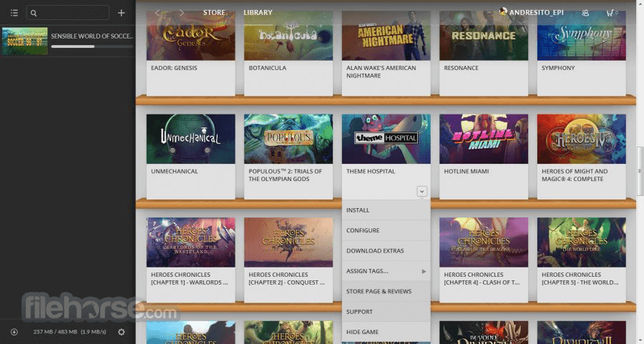
Task: Open Heroes Chronicles Chapter 5 cover
Action: (x=582, y=242)
